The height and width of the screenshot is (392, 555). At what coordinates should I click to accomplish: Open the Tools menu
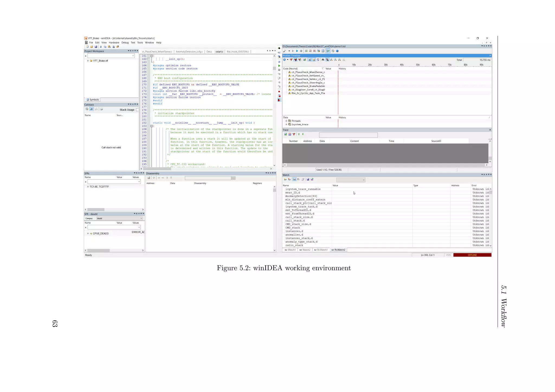pos(140,43)
